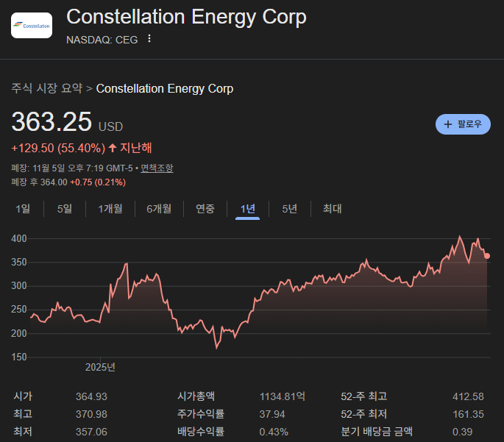
Task: Click the red upward price arrow
Action: 113,148
